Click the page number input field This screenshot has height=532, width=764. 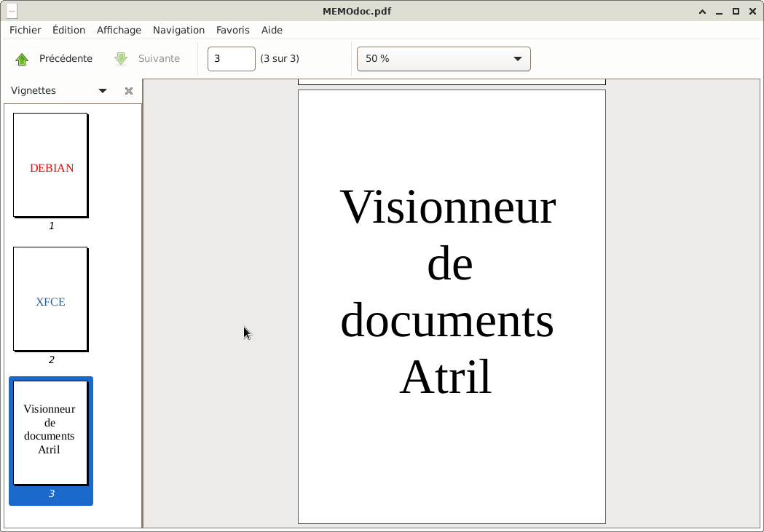232,59
